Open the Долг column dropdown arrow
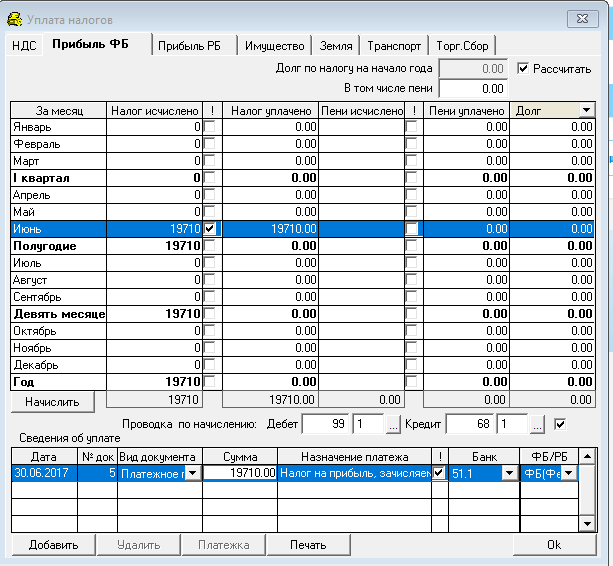613x566 pixels. pyautogui.click(x=586, y=111)
